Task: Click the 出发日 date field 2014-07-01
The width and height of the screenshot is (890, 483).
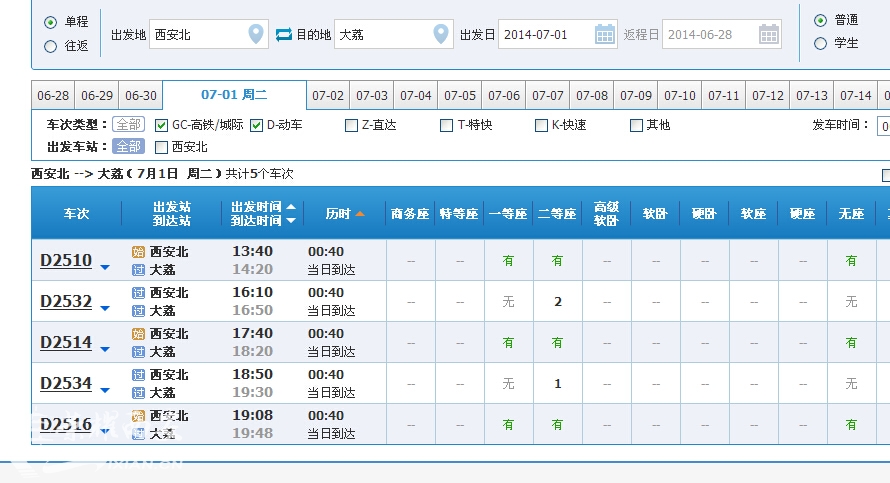Action: [x=557, y=35]
